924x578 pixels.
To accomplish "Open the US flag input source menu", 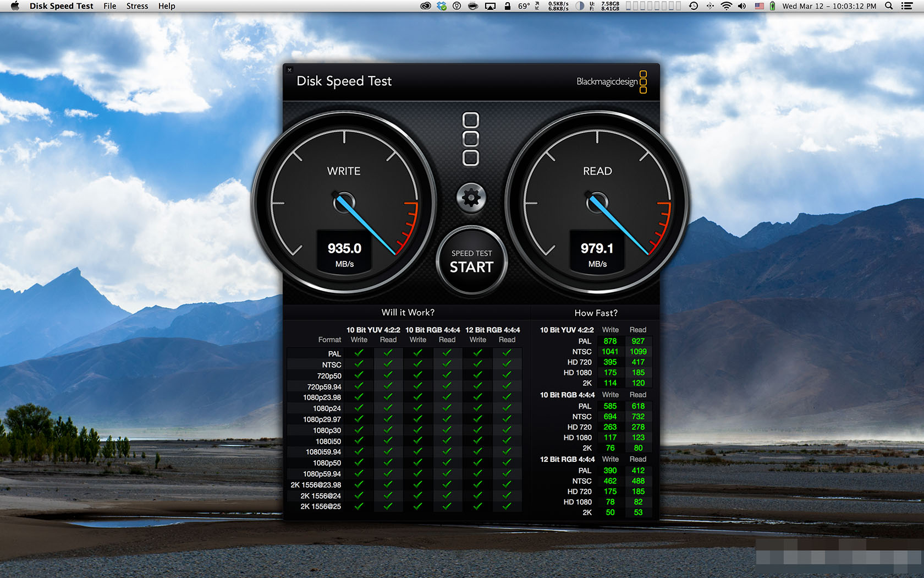I will point(759,6).
